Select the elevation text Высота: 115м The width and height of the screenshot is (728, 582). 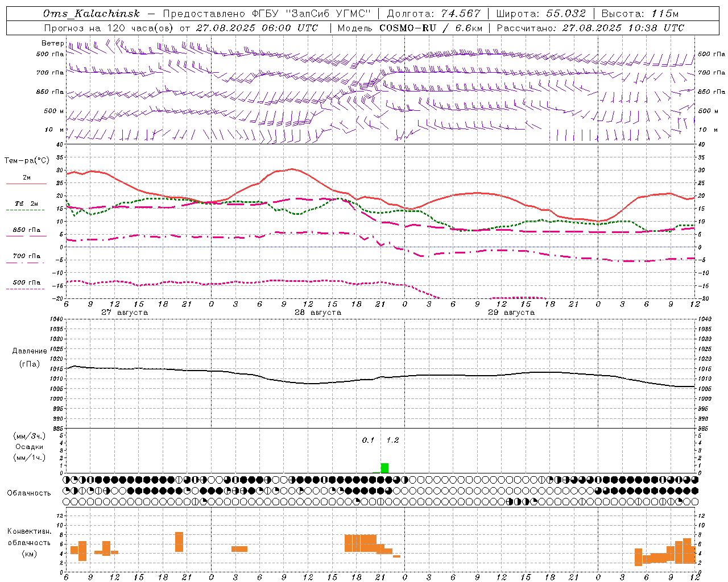pos(640,14)
